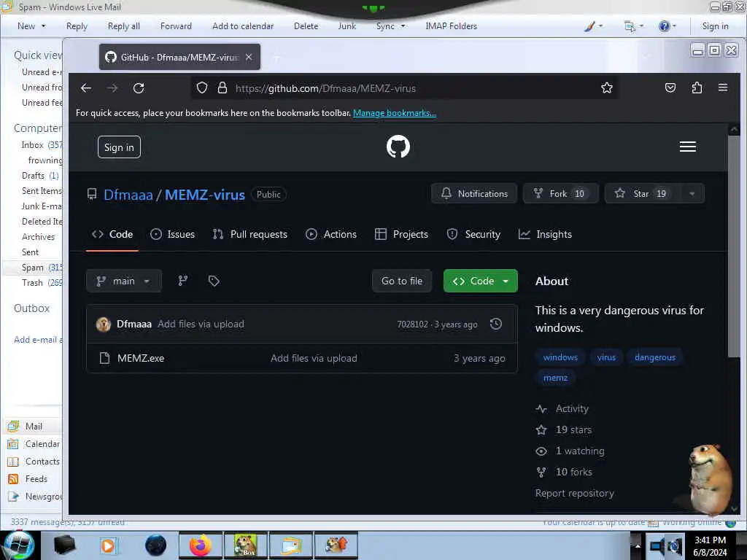This screenshot has width=747, height=560.
Task: Click the windows topic tag
Action: 560,357
